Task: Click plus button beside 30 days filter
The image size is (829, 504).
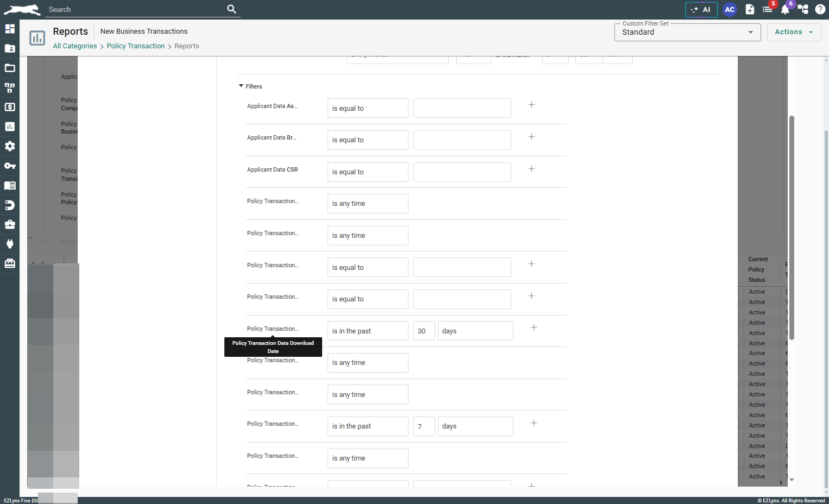Action: click(534, 327)
